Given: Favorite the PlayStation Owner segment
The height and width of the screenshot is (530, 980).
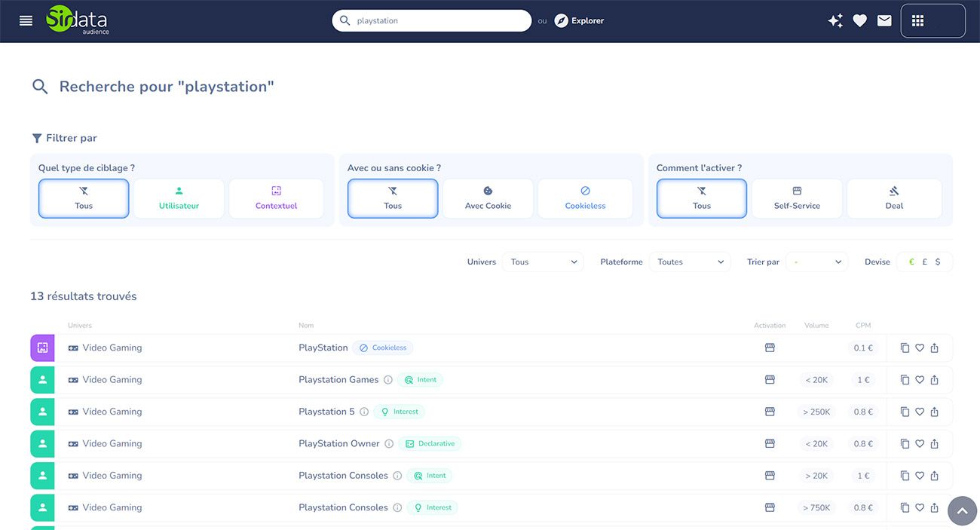Looking at the screenshot, I should click(x=920, y=444).
